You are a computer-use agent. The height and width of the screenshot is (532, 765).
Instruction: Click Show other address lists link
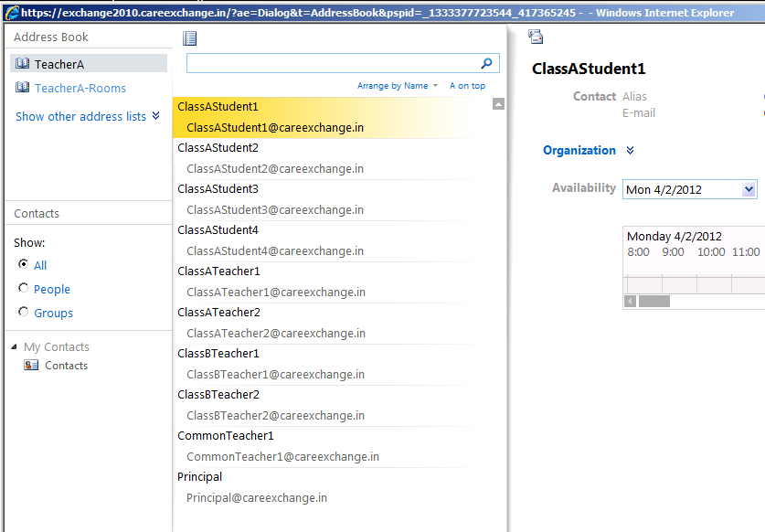[81, 116]
